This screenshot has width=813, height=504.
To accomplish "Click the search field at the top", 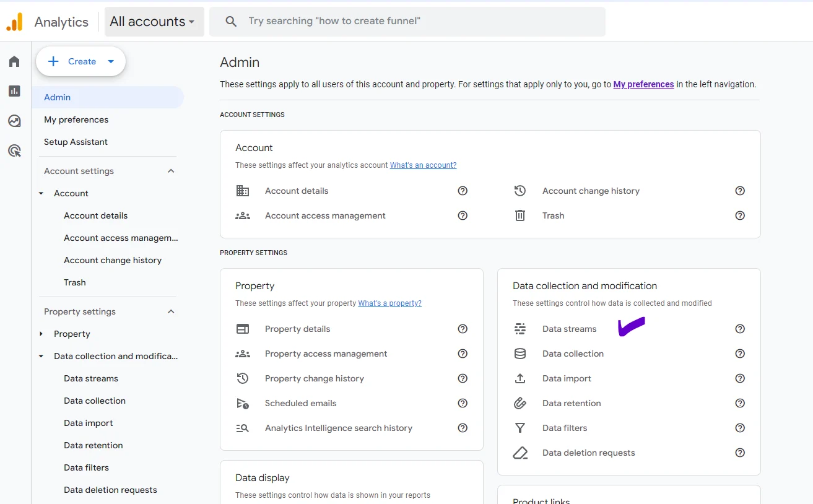I will pyautogui.click(x=407, y=22).
